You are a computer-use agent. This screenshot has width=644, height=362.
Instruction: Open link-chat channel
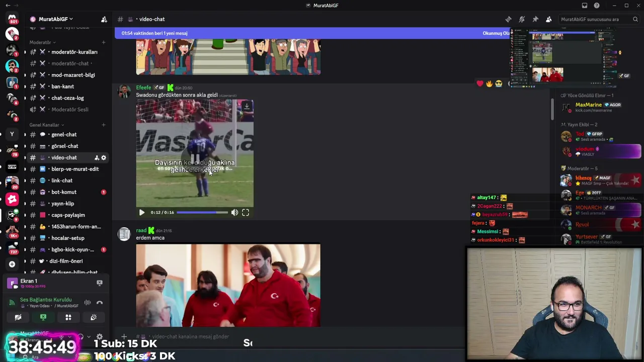pyautogui.click(x=67, y=180)
